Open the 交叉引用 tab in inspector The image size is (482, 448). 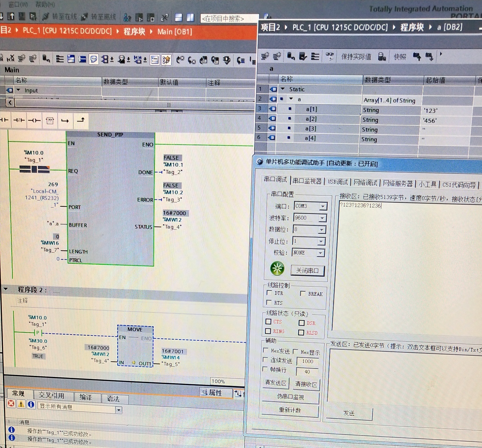51,395
